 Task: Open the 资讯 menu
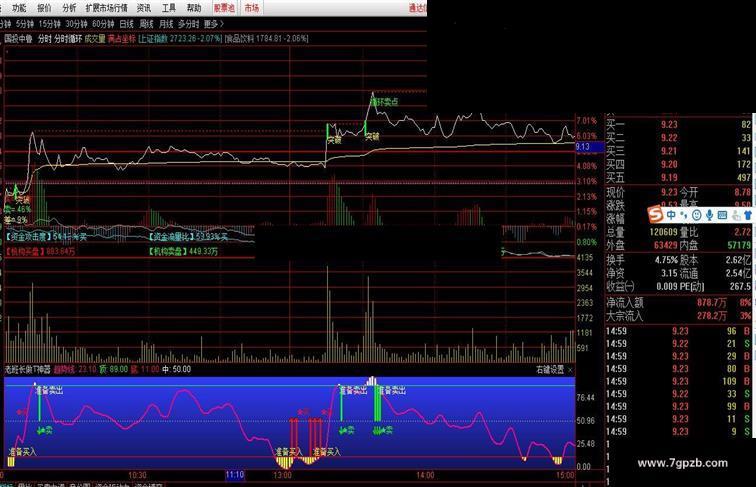coord(144,8)
